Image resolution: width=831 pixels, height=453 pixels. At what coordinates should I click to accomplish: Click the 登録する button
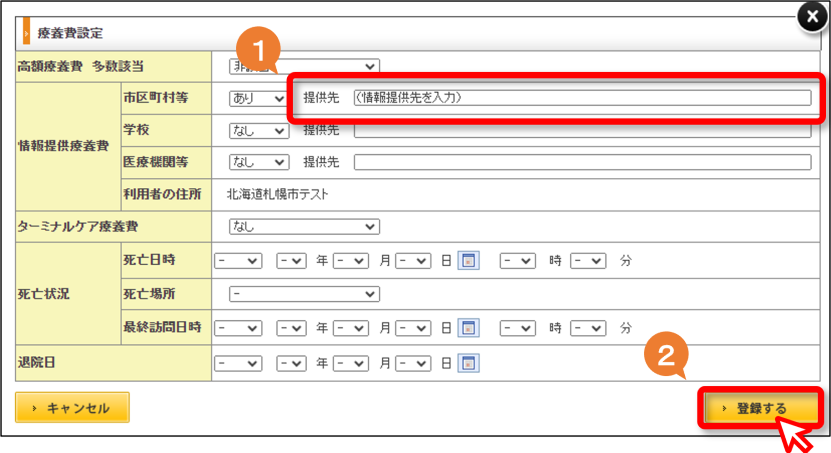point(761,408)
